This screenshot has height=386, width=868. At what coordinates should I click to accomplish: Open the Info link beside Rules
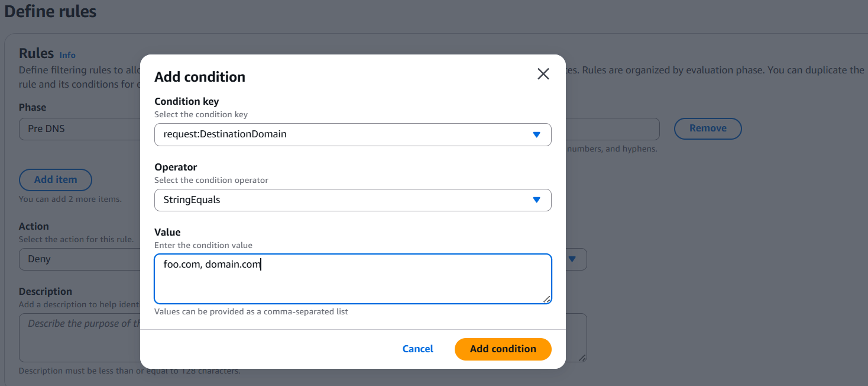67,55
